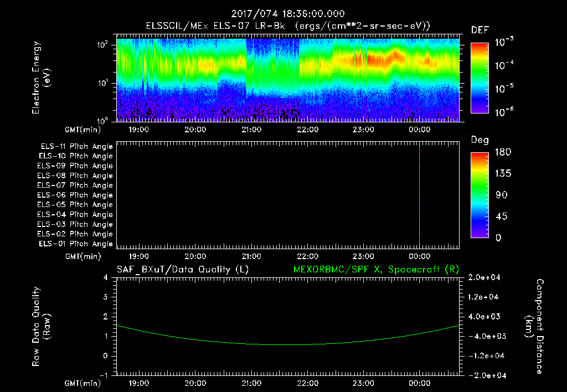Viewport: 567px width, 392px height.
Task: Click the DEF color bar legend
Action: [480, 78]
